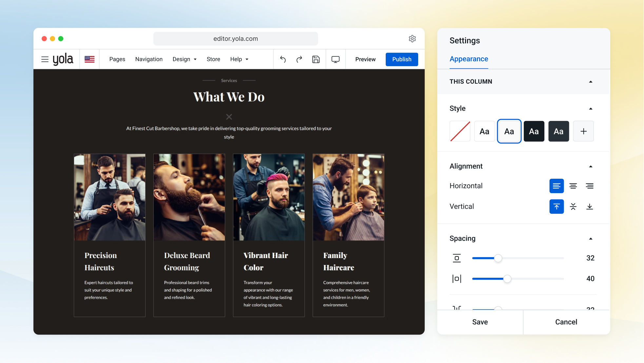Click Save in the Settings panel
The height and width of the screenshot is (363, 644).
click(480, 322)
